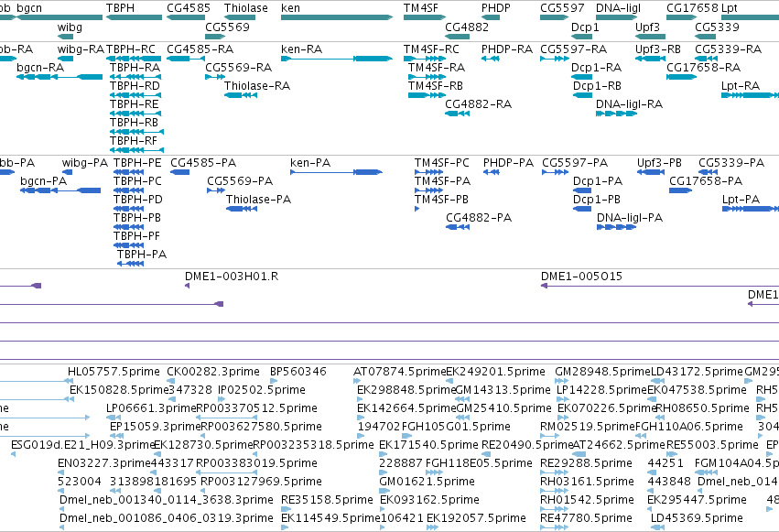
Task: Select the CG5569-RA transcript
Action: click(x=215, y=77)
